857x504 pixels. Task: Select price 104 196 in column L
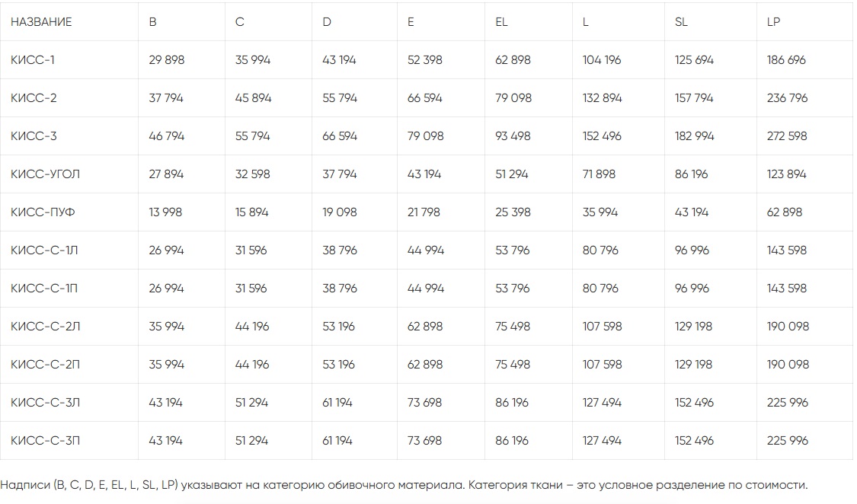602,60
